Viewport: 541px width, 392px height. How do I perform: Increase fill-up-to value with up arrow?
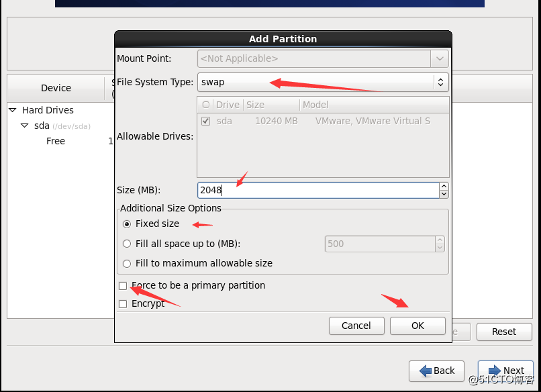point(440,240)
